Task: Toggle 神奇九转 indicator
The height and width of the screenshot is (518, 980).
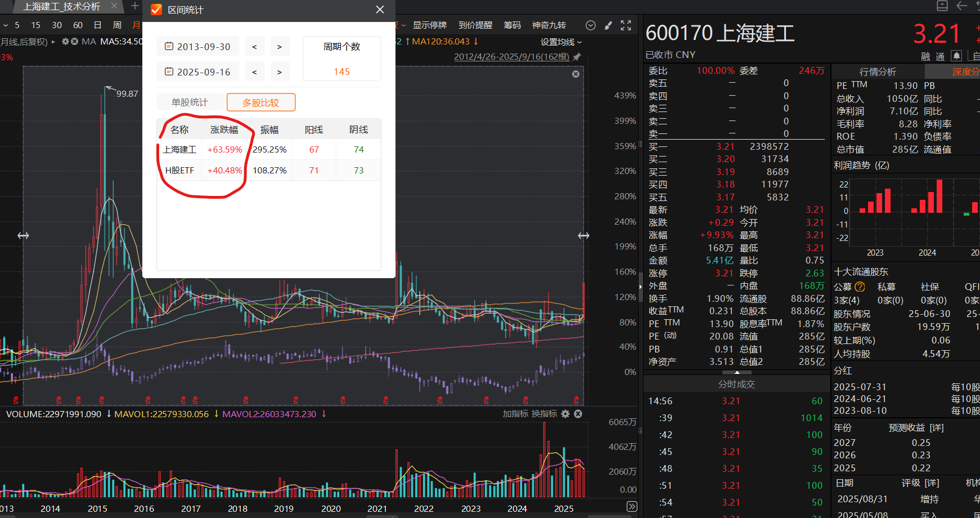Action: 549,25
